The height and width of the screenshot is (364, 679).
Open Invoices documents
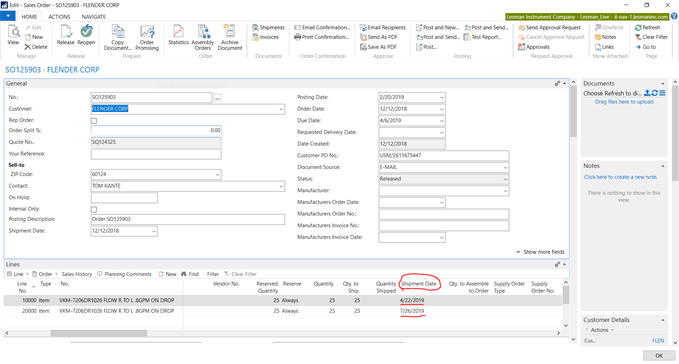265,37
